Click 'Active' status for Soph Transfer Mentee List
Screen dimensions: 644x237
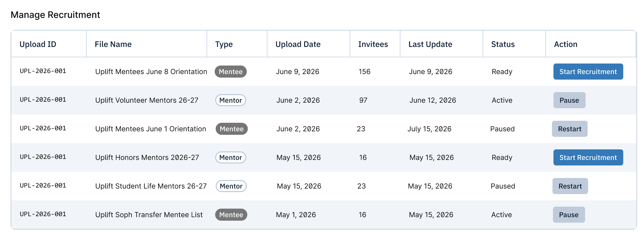point(501,215)
